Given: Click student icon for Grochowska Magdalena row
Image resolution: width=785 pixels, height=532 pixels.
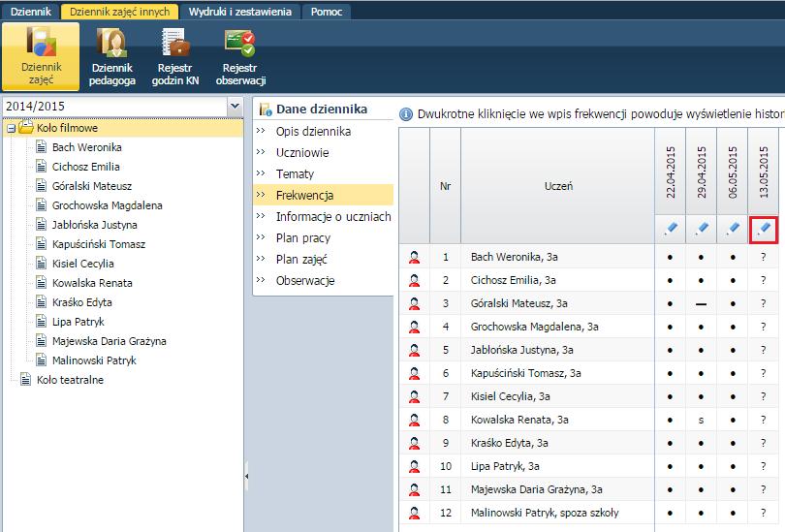Looking at the screenshot, I should click(x=414, y=327).
